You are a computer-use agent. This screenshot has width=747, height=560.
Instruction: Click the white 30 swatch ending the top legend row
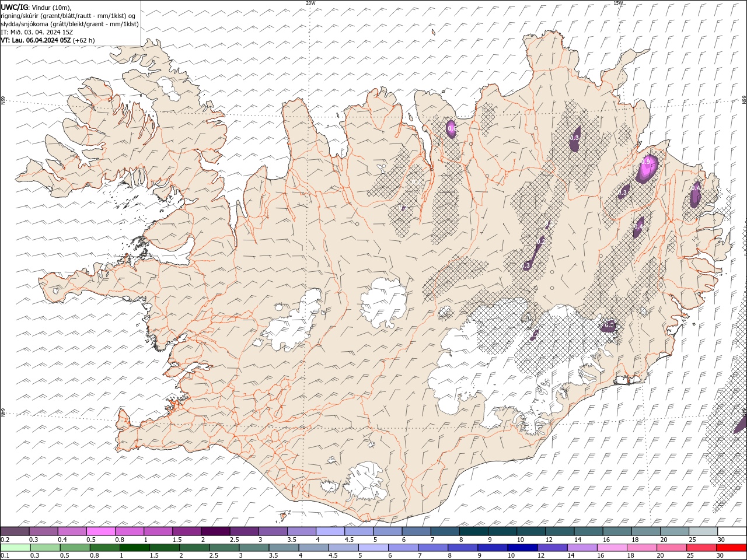click(x=732, y=531)
